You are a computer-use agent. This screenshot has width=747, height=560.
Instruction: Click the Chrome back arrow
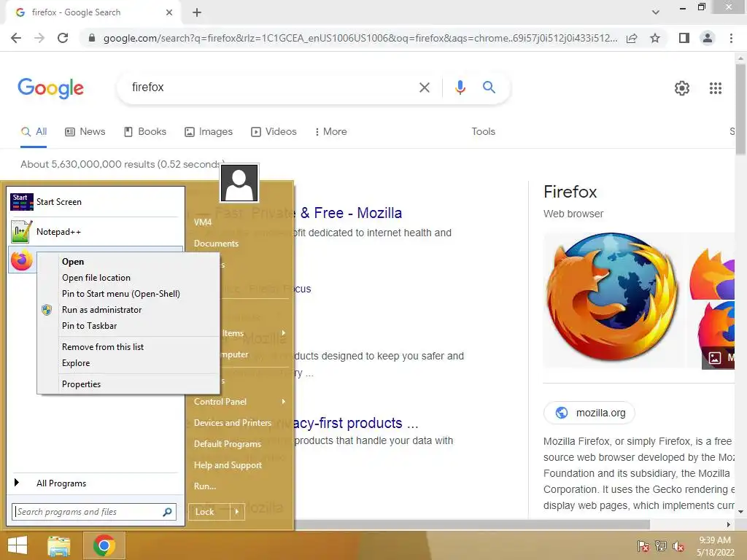(x=16, y=38)
